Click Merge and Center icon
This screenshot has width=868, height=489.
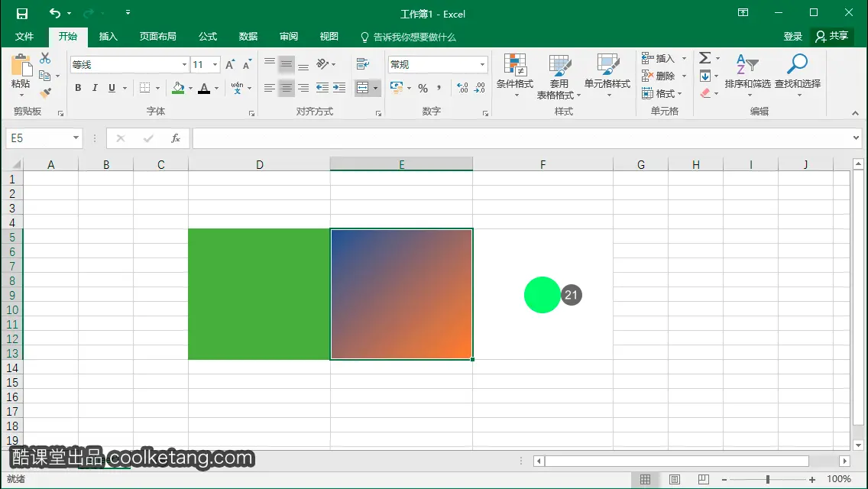[363, 88]
